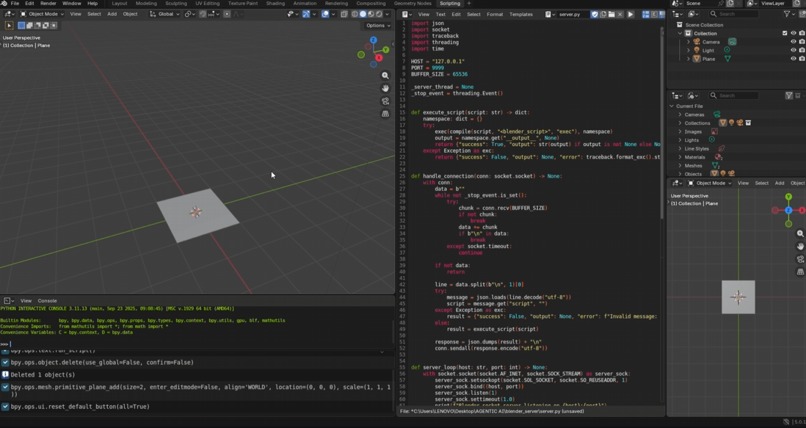
Task: Disable Collection in renders camera icon
Action: pyautogui.click(x=801, y=33)
